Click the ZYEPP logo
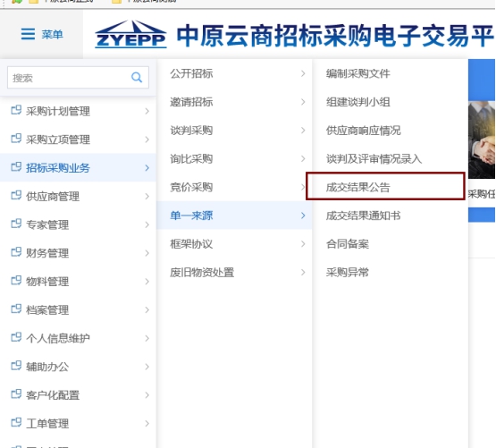496x448 pixels. 130,34
